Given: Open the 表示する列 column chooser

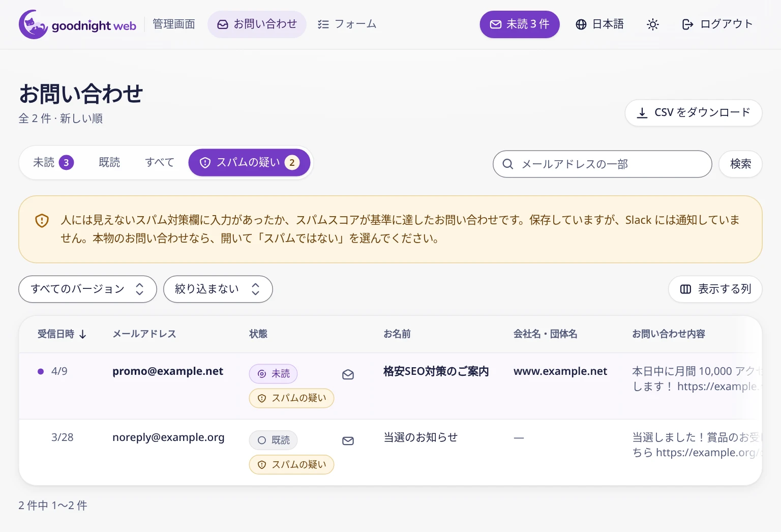Looking at the screenshot, I should pos(715,289).
